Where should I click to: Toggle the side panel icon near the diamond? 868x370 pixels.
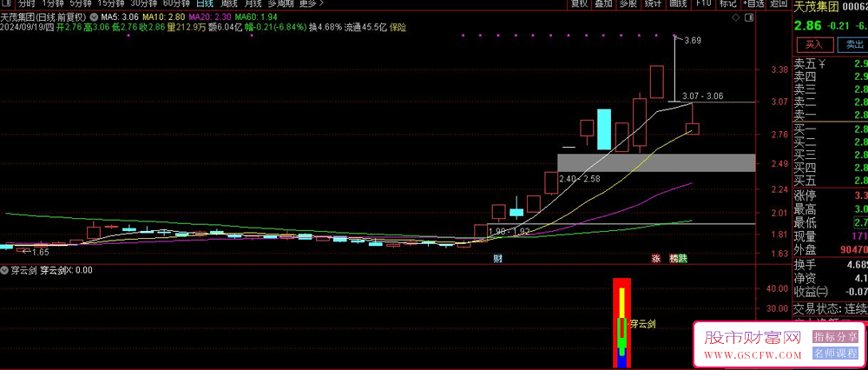(x=750, y=17)
